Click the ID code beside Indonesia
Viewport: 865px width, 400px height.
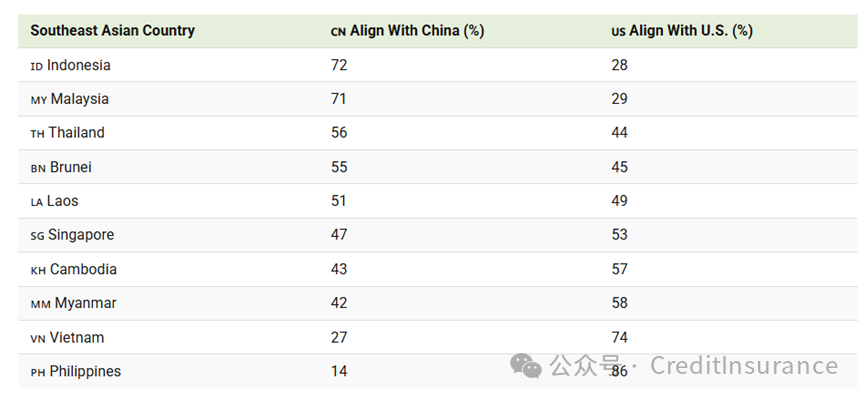pos(36,67)
